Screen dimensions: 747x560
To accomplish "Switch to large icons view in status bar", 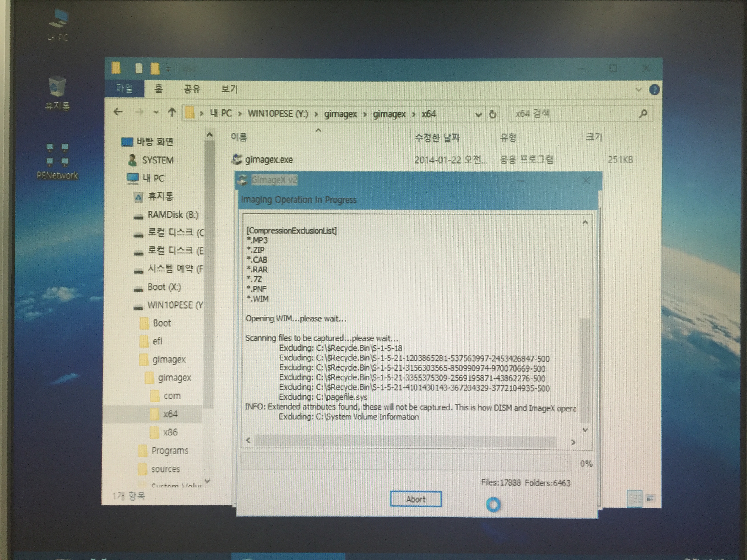I will (650, 498).
